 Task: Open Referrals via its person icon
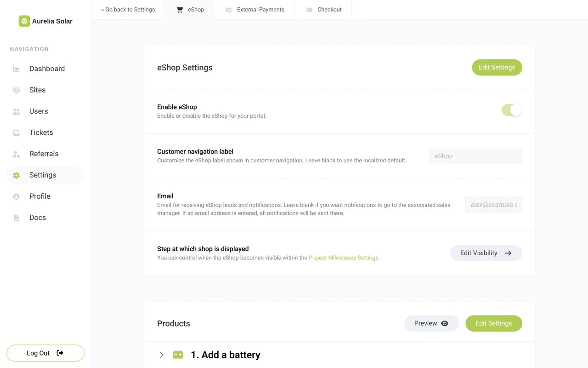click(17, 154)
